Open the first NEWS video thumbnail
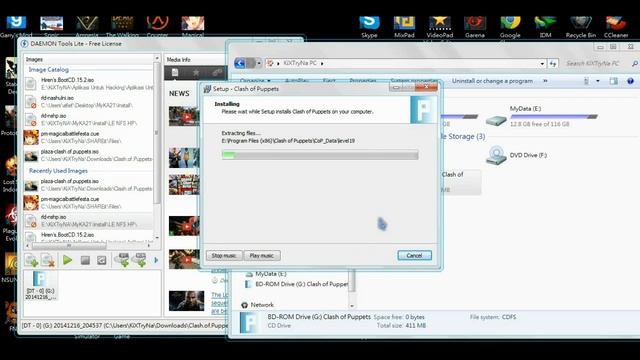Viewport: 640px width, 360px height. click(x=184, y=116)
